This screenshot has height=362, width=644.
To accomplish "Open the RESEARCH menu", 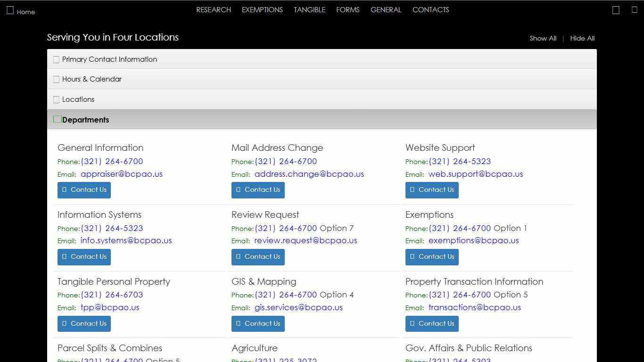I will coord(214,10).
